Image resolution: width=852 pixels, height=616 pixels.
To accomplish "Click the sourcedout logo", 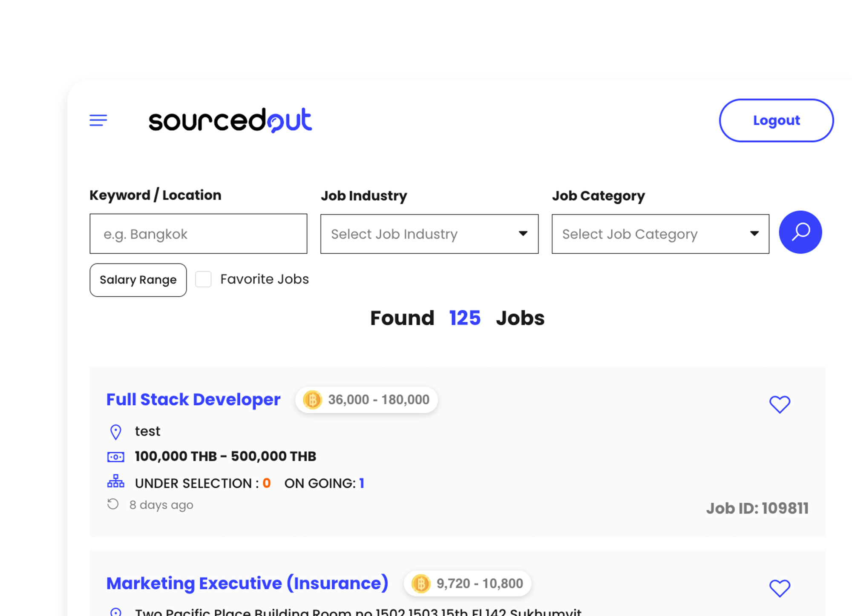I will [x=230, y=120].
